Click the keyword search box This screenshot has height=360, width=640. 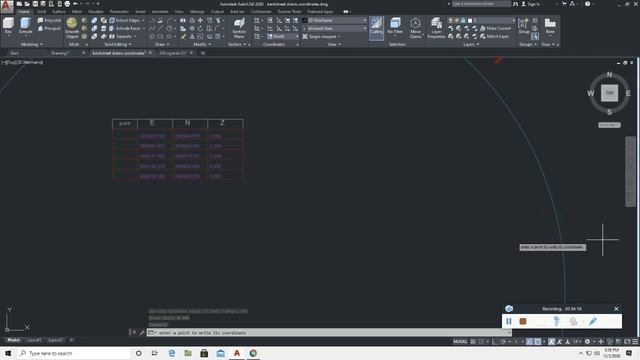point(480,4)
